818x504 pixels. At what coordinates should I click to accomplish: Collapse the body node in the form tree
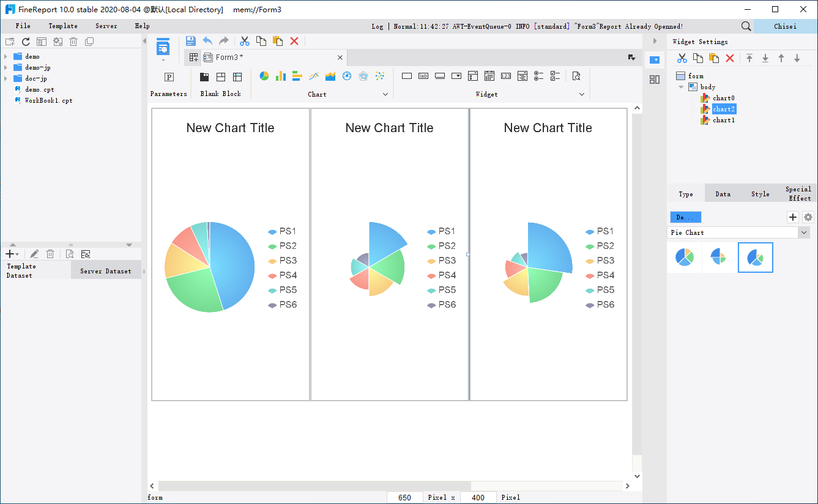681,86
